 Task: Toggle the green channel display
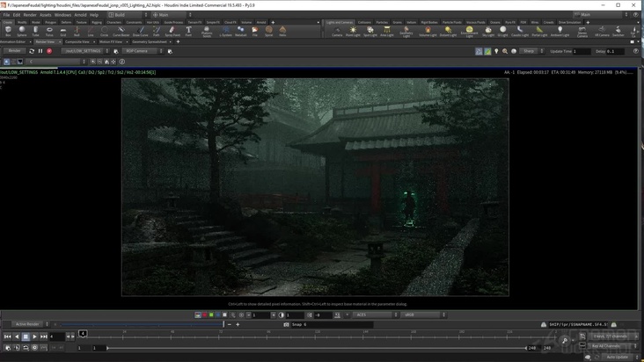[211, 315]
